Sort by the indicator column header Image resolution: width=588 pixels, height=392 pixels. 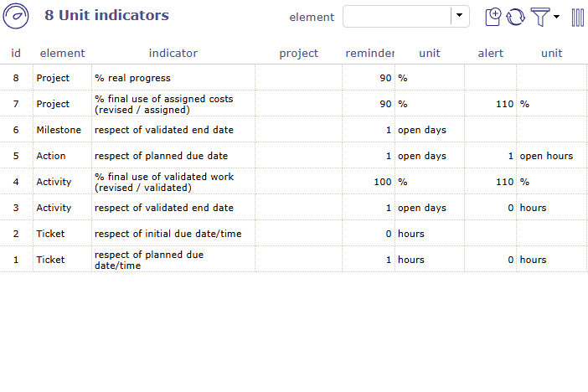[x=173, y=53]
